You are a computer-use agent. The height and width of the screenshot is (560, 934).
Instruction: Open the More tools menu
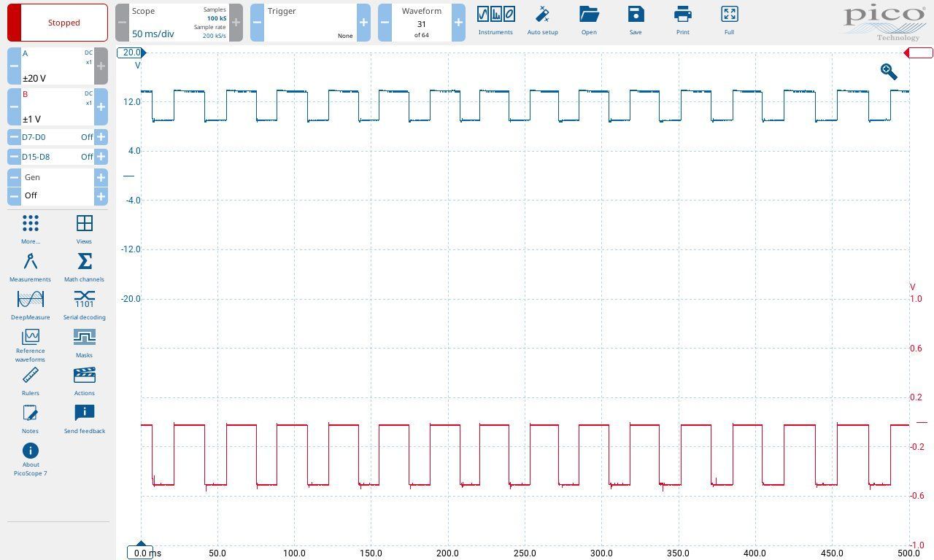30,228
